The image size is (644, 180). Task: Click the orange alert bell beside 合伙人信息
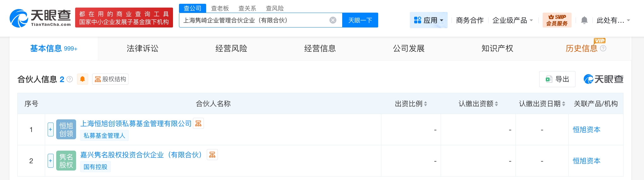(x=82, y=79)
